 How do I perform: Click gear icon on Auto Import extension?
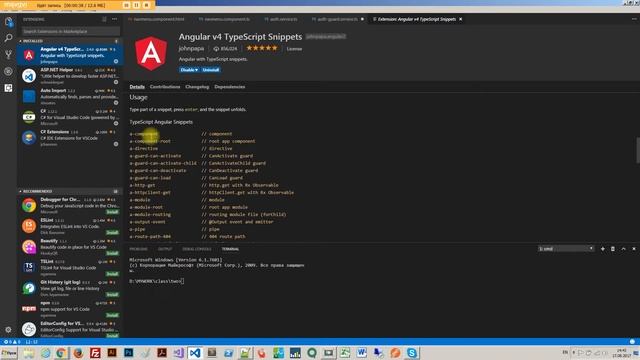click(x=116, y=102)
